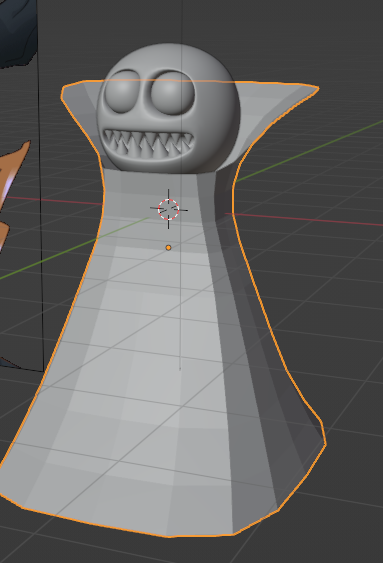This screenshot has height=563, width=383.
Task: Click the green Y axis line upper right
Action: (x=309, y=151)
